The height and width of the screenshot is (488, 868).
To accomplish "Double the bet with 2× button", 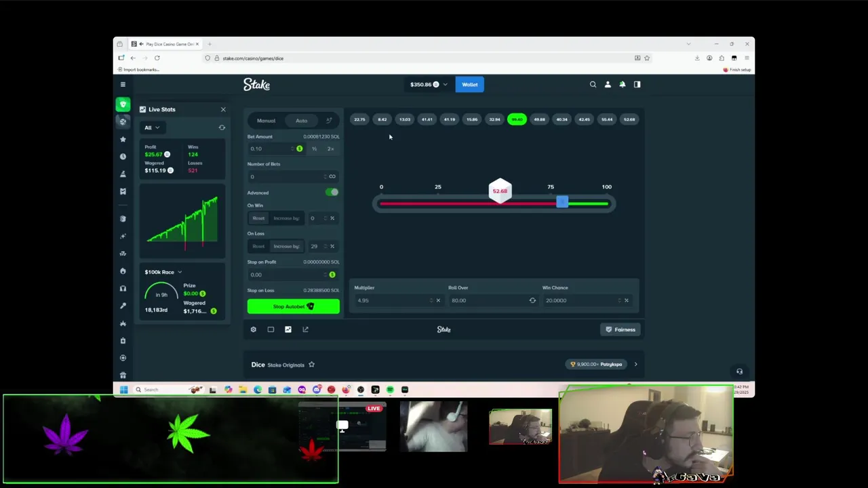I will pos(331,148).
